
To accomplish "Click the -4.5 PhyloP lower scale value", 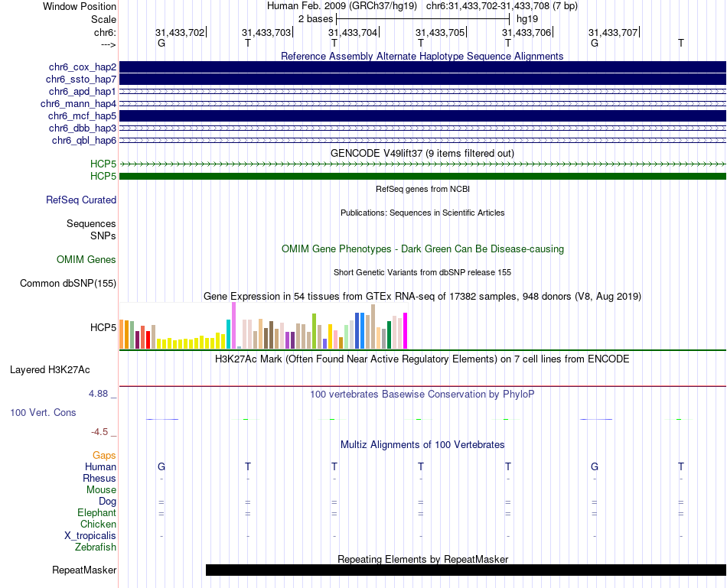I will [x=99, y=432].
